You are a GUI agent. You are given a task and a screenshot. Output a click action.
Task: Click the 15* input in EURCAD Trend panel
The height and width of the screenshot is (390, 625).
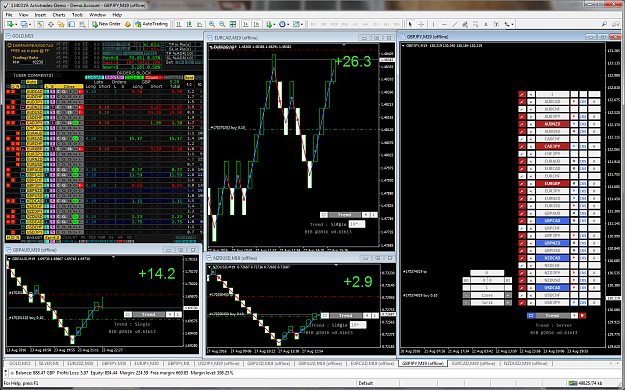point(356,224)
